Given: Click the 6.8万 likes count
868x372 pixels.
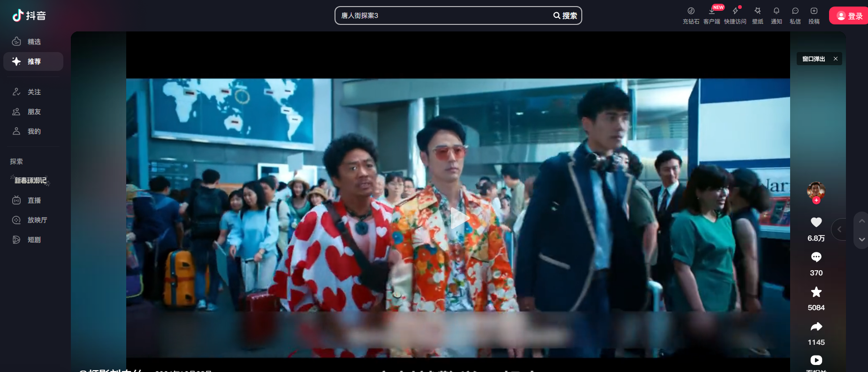Looking at the screenshot, I should (816, 238).
